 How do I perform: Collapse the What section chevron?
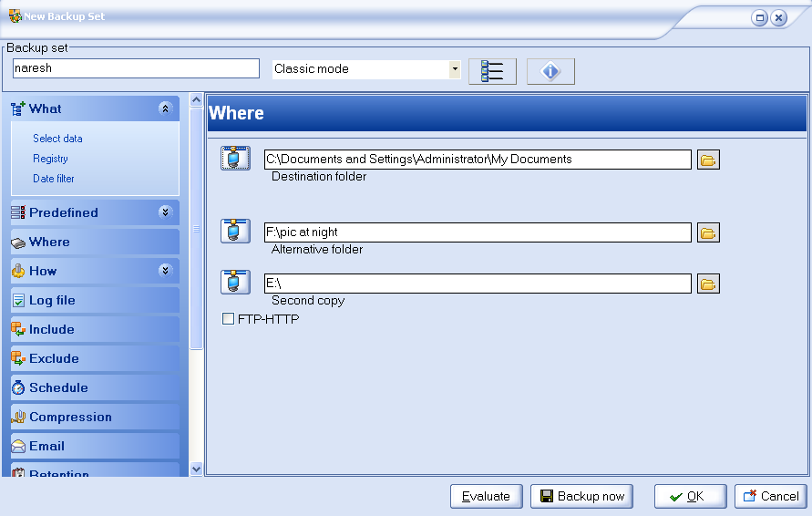tap(165, 108)
